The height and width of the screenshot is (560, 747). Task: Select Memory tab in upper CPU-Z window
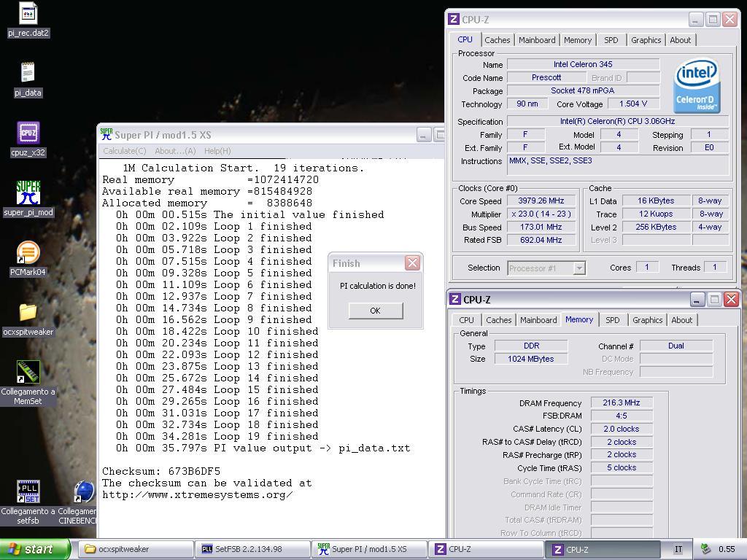578,40
